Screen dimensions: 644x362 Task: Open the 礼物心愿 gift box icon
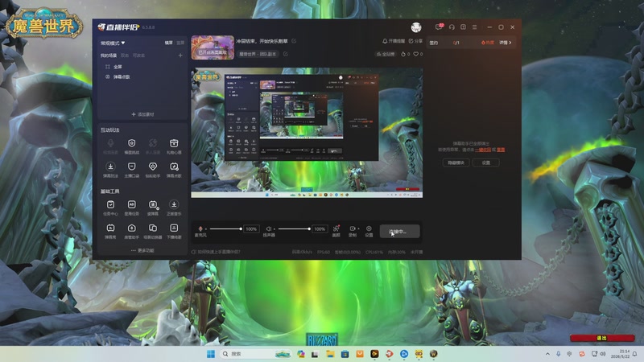click(174, 143)
